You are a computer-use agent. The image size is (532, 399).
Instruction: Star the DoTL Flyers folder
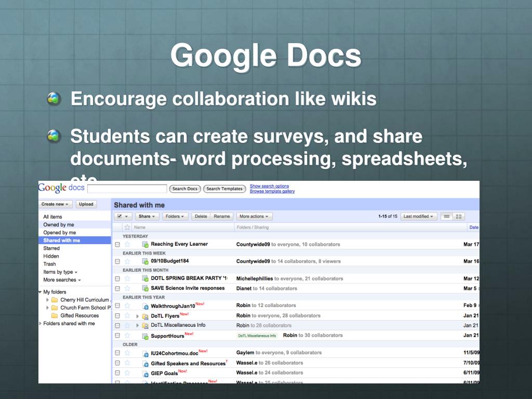click(x=127, y=316)
